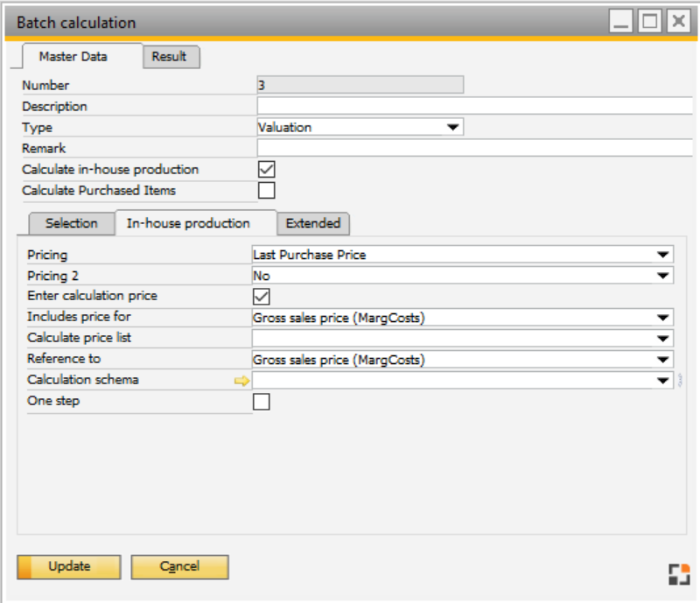Check the One step checkbox
The image size is (700, 603).
pos(261,402)
